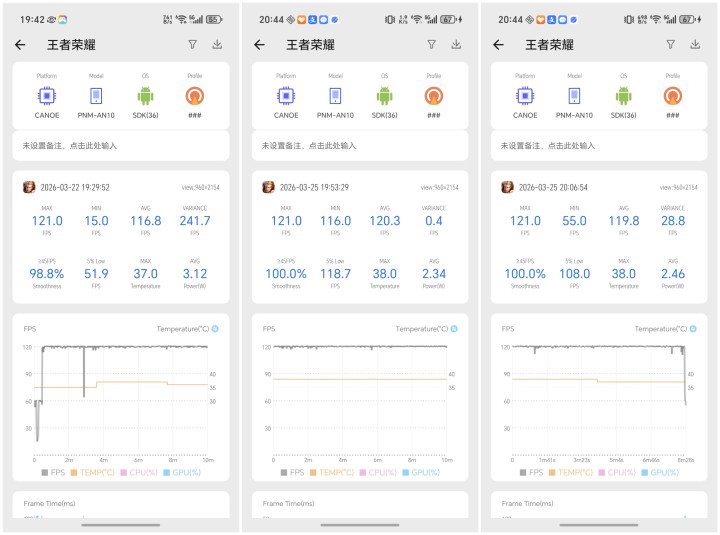The width and height of the screenshot is (720, 535).
Task: Tap Temperature info icon, middle chart
Action: (454, 329)
